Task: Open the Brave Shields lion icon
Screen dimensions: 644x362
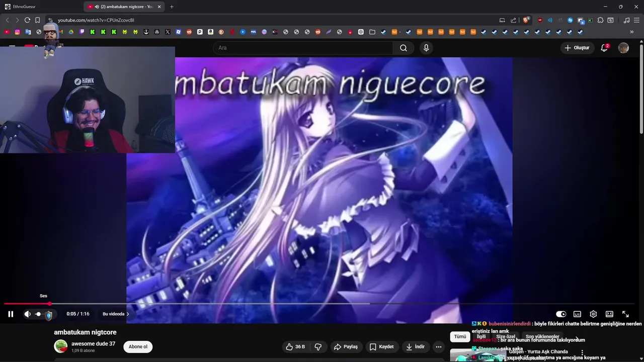Action: click(x=526, y=20)
